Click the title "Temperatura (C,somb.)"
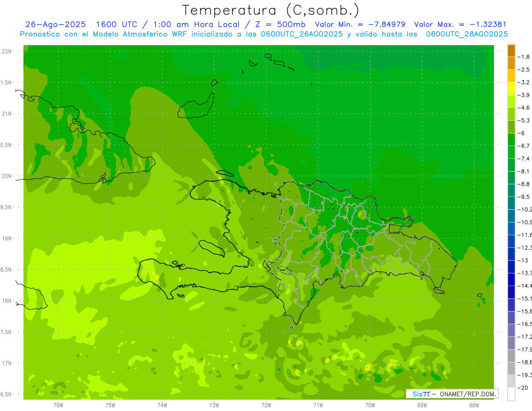 pos(271,10)
